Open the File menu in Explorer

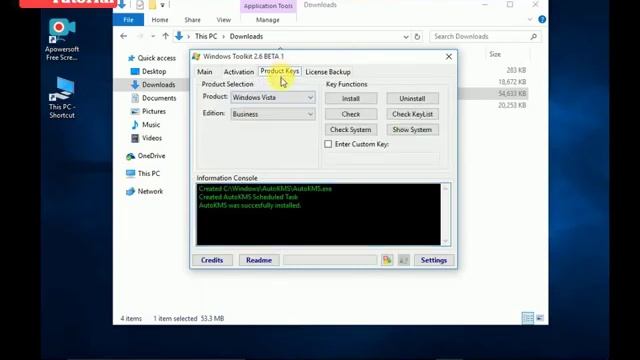(128, 20)
